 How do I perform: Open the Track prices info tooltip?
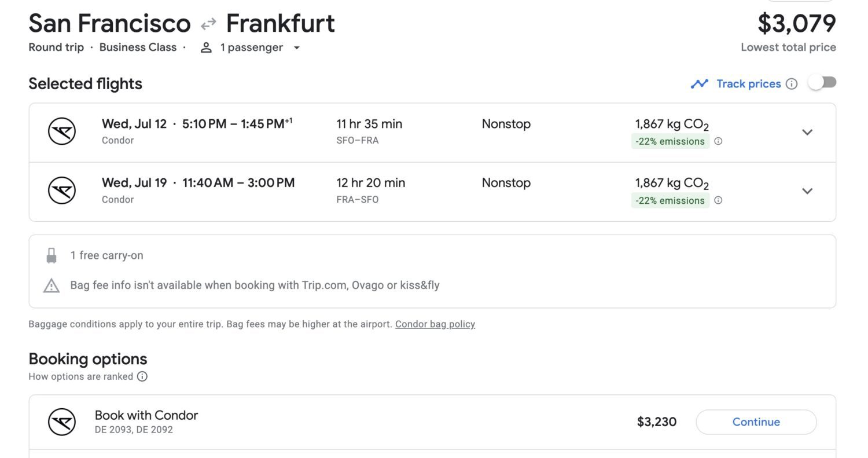(792, 83)
